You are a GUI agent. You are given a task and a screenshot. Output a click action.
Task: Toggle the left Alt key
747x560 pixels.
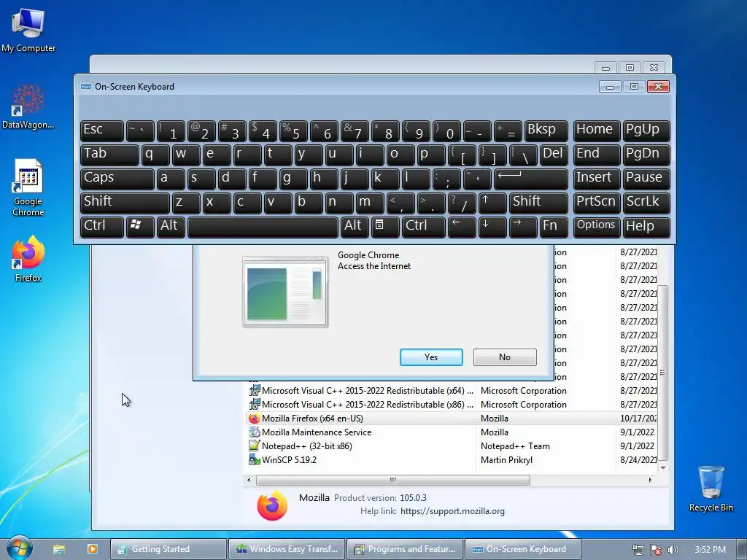pos(171,227)
